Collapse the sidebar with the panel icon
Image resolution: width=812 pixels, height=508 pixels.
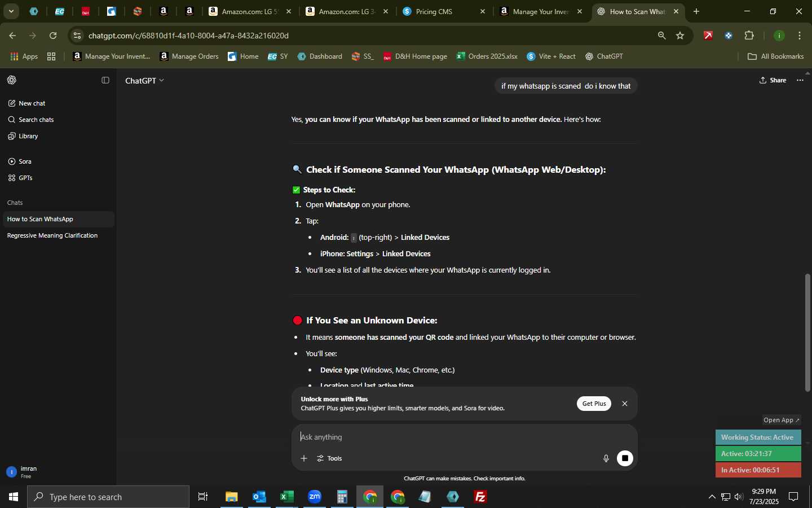click(105, 80)
